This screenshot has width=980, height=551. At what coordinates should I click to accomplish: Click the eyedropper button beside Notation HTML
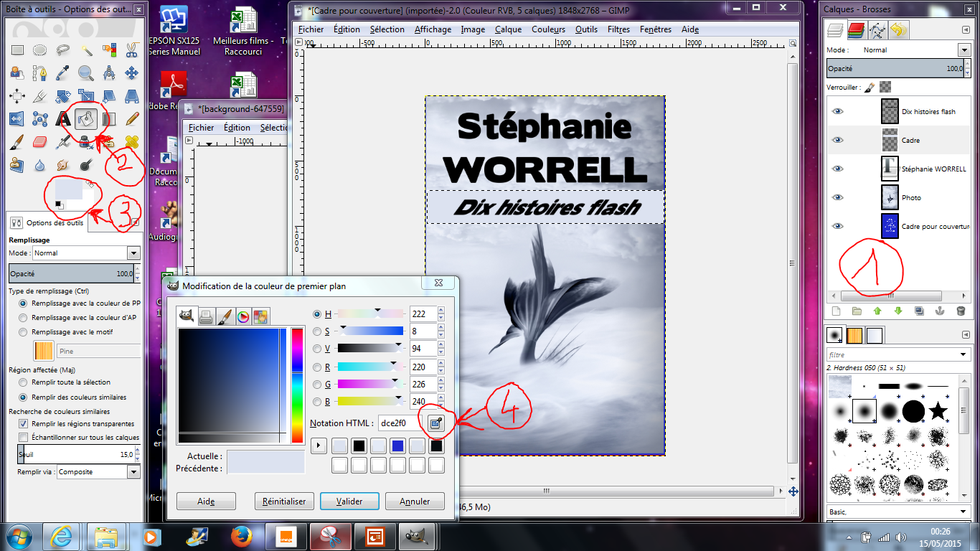[x=435, y=423]
